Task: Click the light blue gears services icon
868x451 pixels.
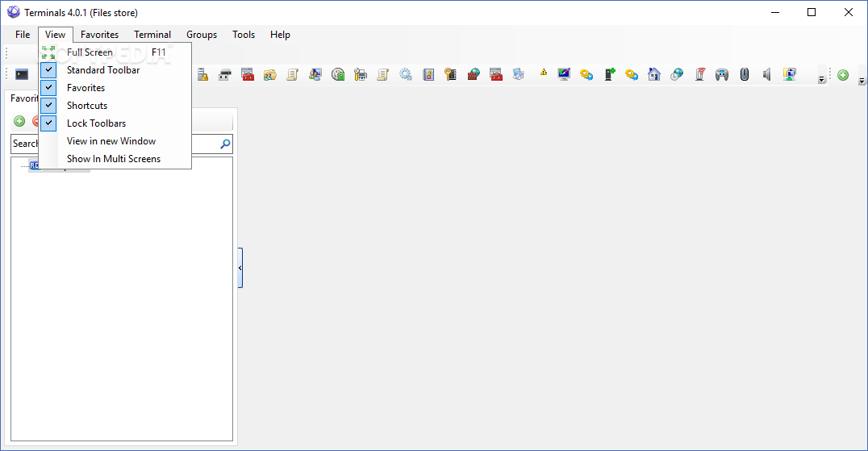Action: (406, 74)
